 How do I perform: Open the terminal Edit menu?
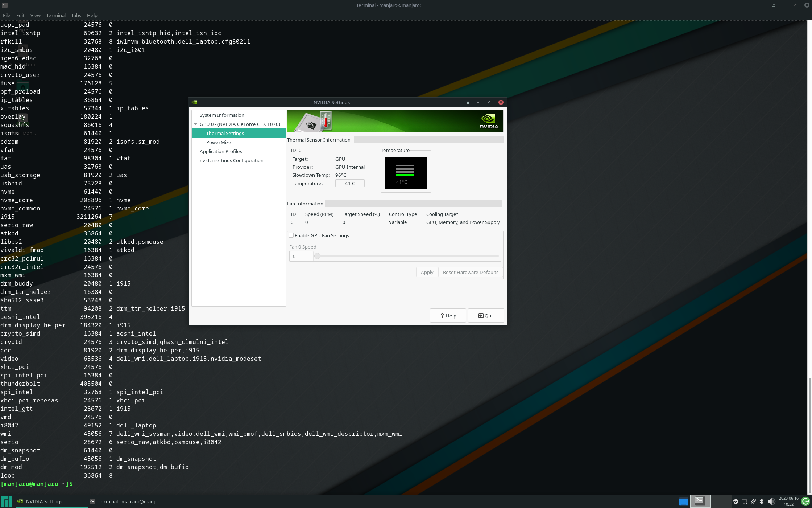pyautogui.click(x=20, y=15)
